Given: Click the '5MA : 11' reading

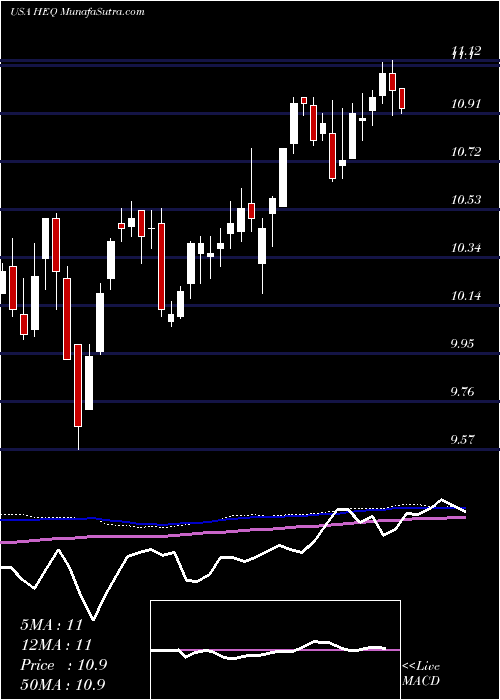Looking at the screenshot, I should [x=52, y=625].
